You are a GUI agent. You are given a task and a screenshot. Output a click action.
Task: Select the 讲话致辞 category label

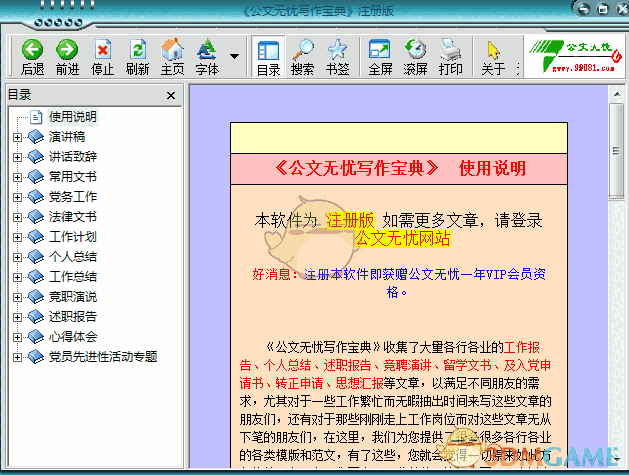[x=73, y=157]
